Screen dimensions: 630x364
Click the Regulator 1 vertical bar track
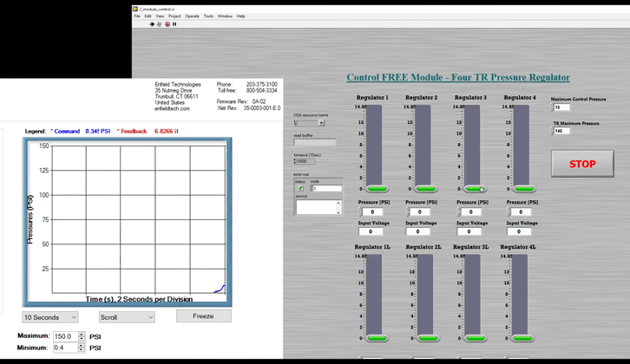pos(374,146)
